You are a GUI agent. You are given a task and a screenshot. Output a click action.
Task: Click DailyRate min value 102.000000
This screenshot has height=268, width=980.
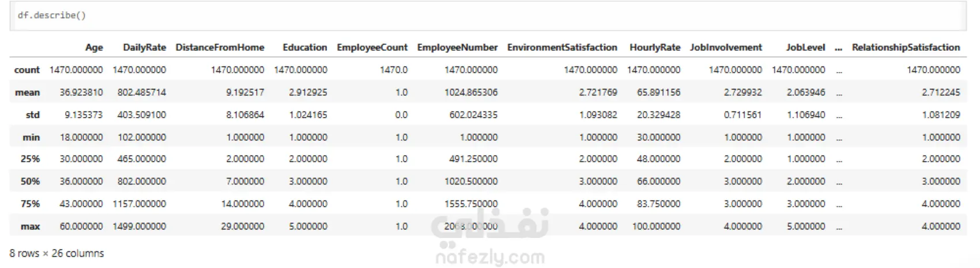[142, 137]
